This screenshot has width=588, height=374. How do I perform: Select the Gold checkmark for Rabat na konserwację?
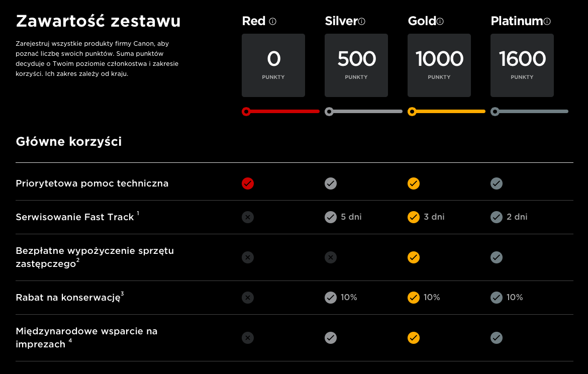(x=413, y=298)
